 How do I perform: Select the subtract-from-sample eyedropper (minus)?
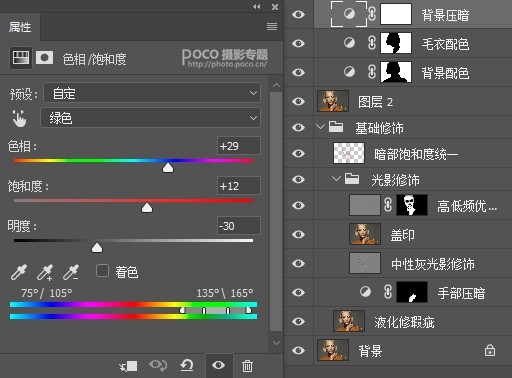[71, 272]
